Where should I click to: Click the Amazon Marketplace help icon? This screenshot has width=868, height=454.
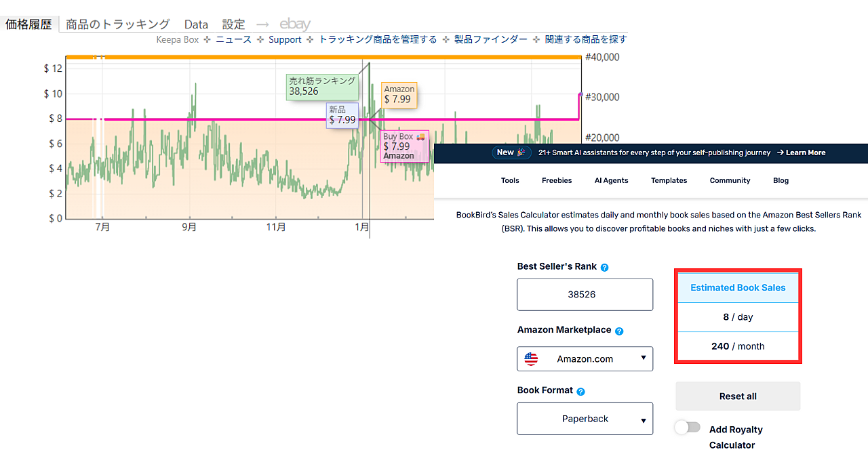click(619, 331)
